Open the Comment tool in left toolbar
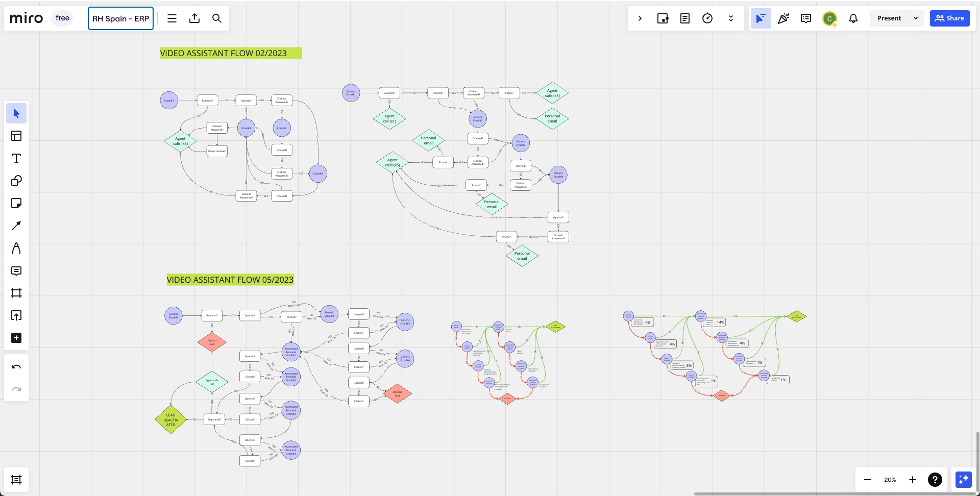 16,270
